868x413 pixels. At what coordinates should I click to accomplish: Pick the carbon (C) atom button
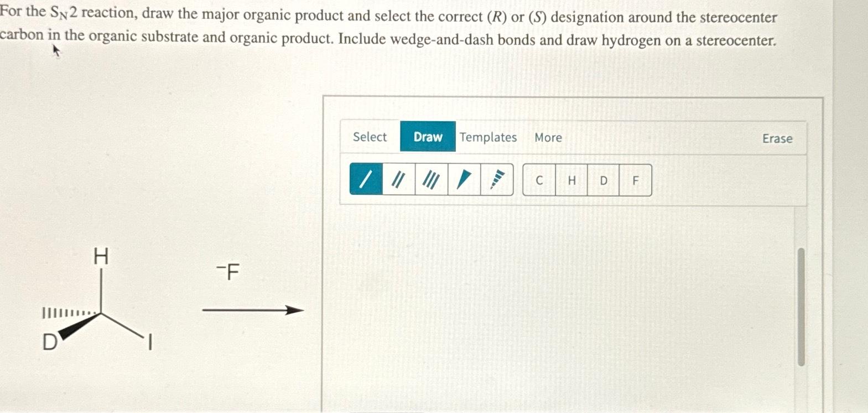[539, 180]
